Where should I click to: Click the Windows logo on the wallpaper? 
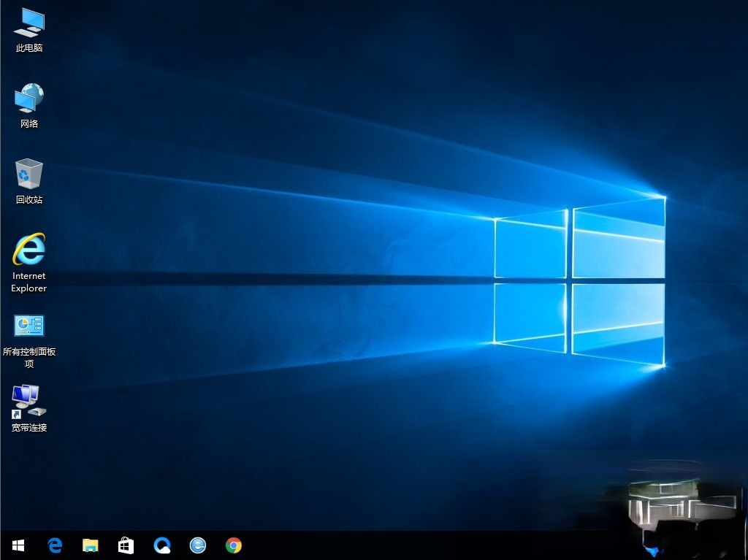pos(579,281)
